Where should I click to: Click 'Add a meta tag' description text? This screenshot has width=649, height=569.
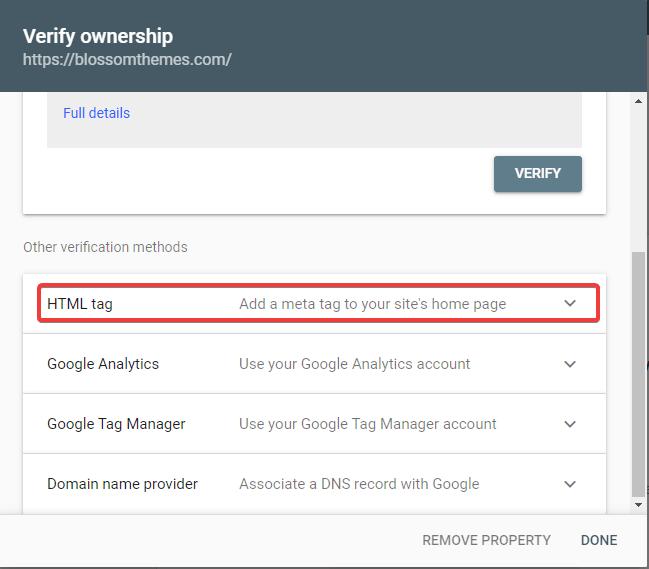[372, 304]
